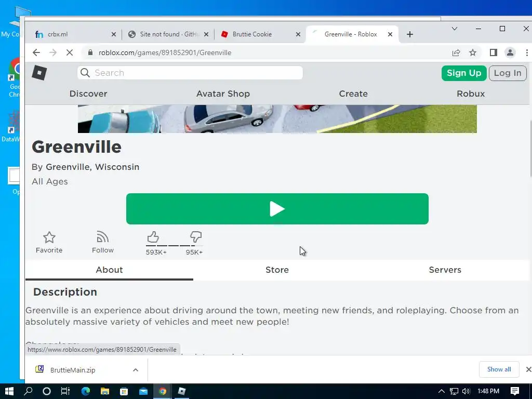Click the site lock icon in address bar
Screen dimensions: 532x399
pos(90,52)
